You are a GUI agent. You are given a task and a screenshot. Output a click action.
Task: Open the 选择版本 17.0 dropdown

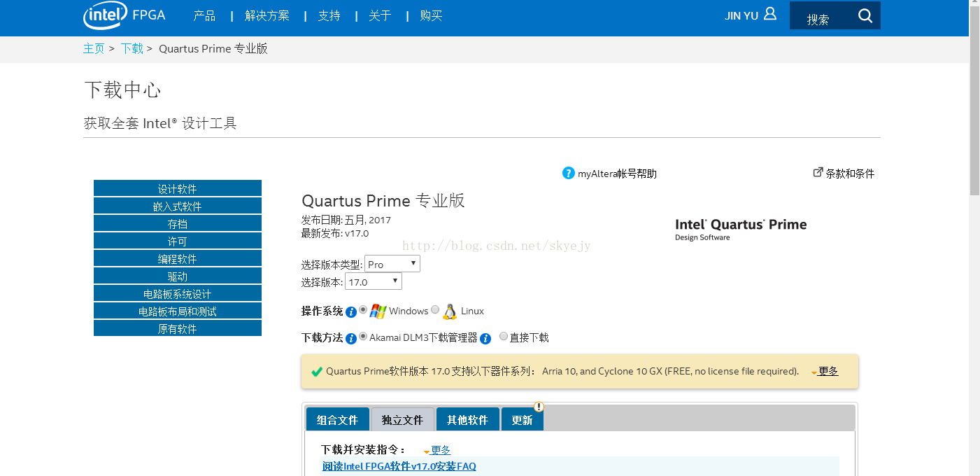tap(374, 281)
